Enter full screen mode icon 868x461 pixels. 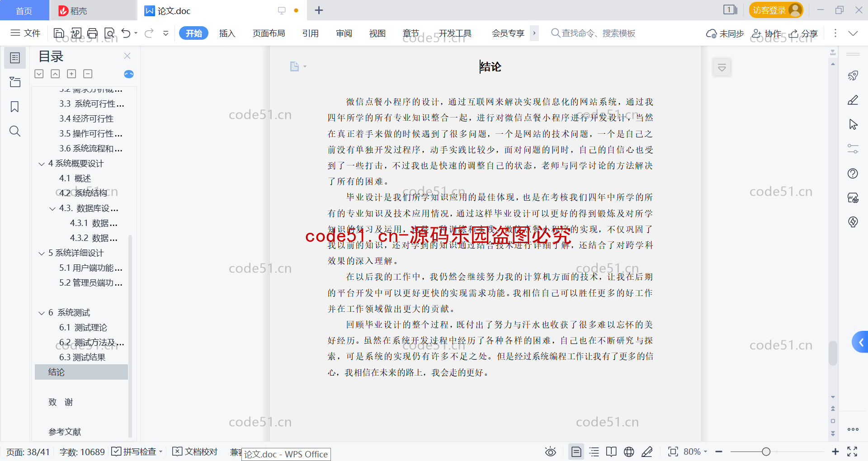[852, 452]
